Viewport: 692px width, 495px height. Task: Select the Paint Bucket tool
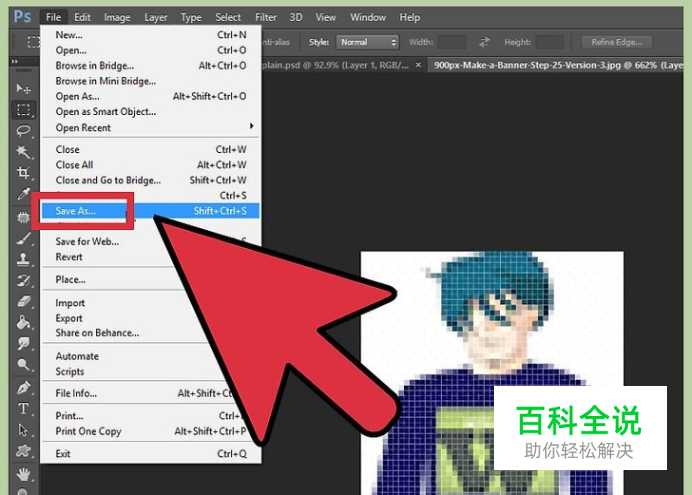click(23, 322)
